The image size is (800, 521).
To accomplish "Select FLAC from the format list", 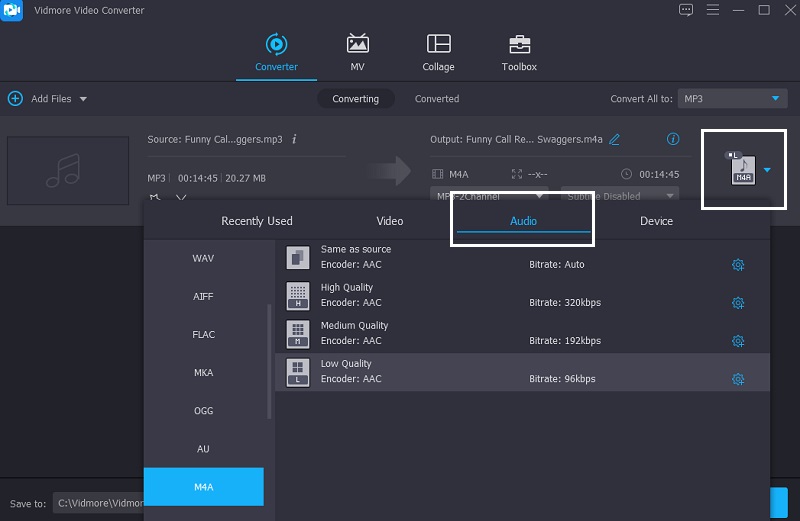I will click(203, 335).
